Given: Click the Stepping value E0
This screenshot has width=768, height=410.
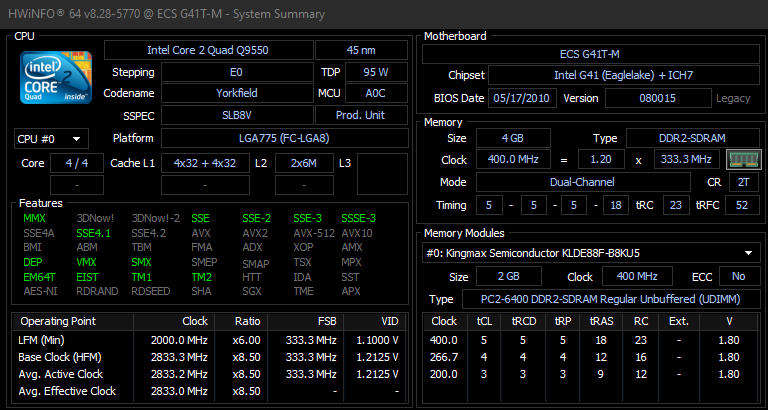Looking at the screenshot, I should pyautogui.click(x=237, y=72).
